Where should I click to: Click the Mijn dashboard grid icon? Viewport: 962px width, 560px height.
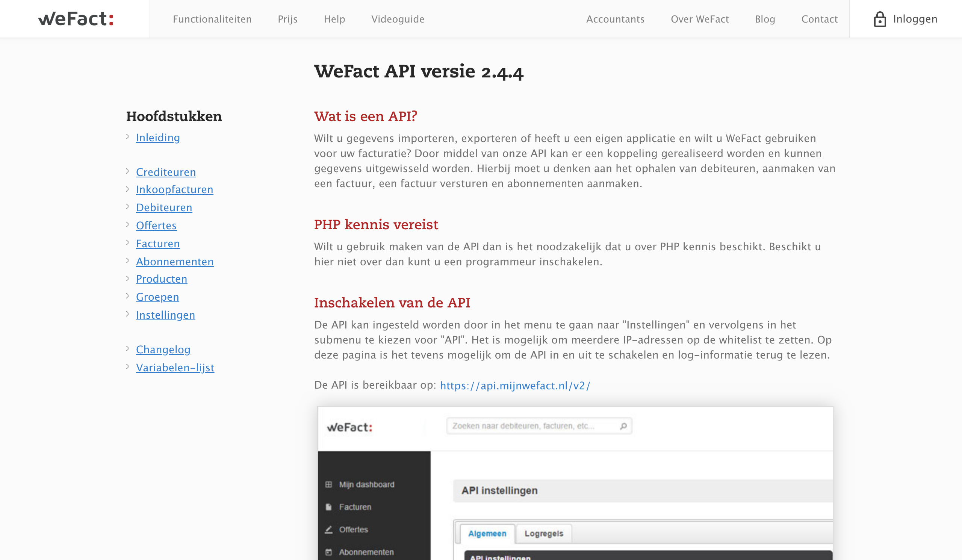328,484
